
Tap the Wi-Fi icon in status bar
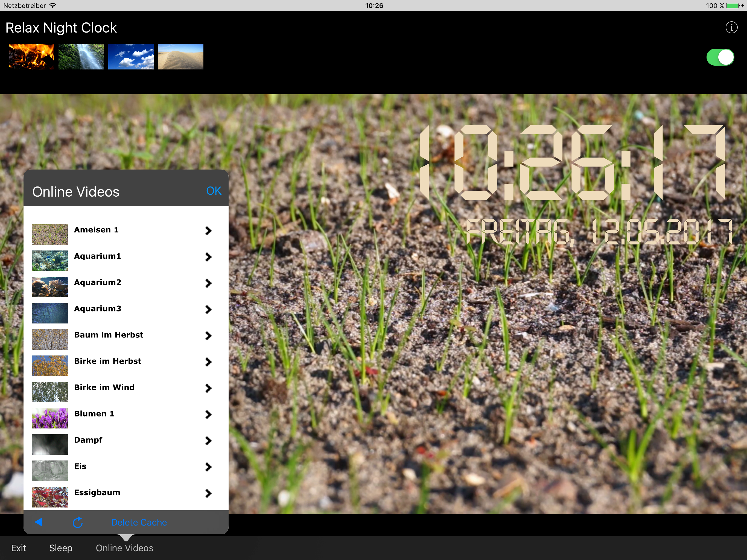(52, 5)
